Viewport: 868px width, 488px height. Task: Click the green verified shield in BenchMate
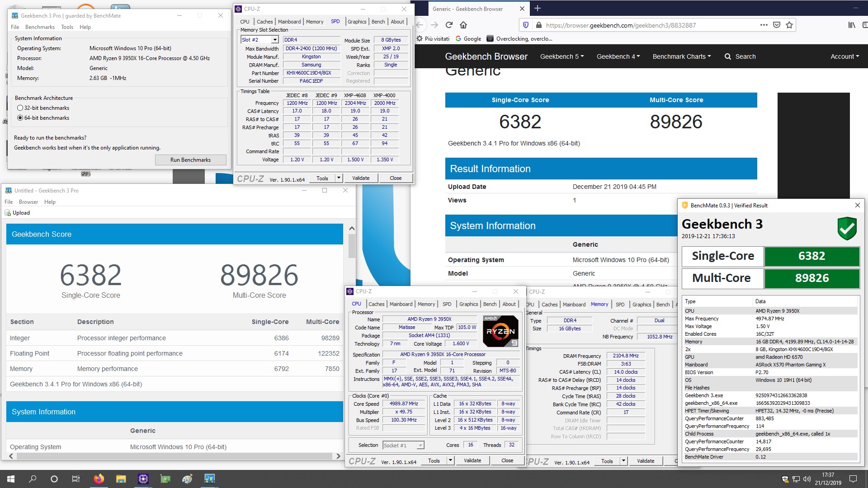pyautogui.click(x=847, y=228)
